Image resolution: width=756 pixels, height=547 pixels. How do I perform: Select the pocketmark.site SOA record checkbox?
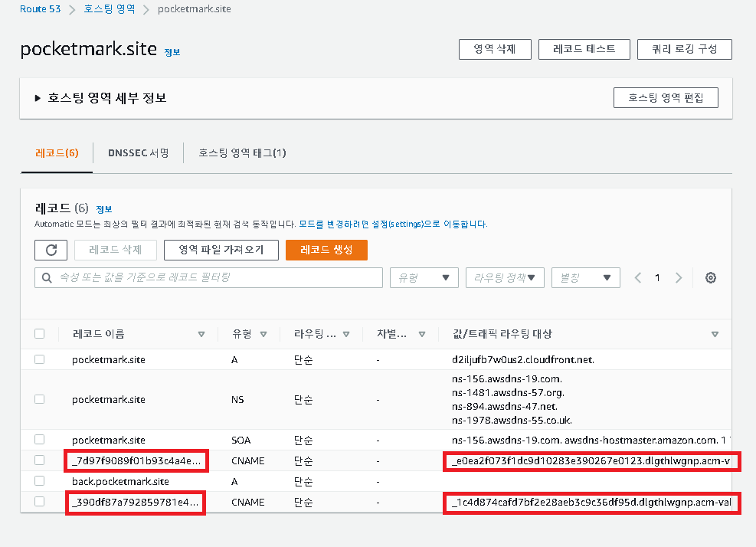tap(40, 440)
